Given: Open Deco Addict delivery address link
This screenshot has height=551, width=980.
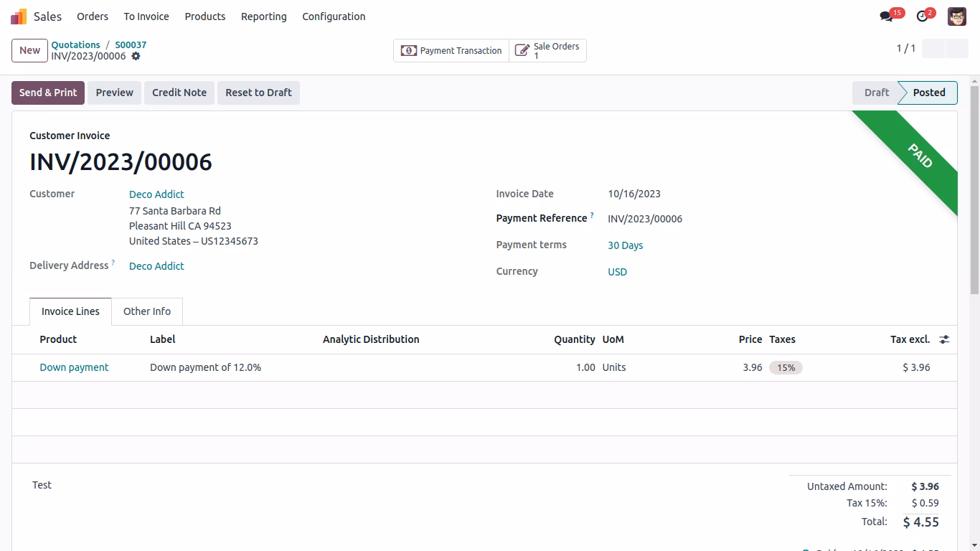Looking at the screenshot, I should coord(156,266).
